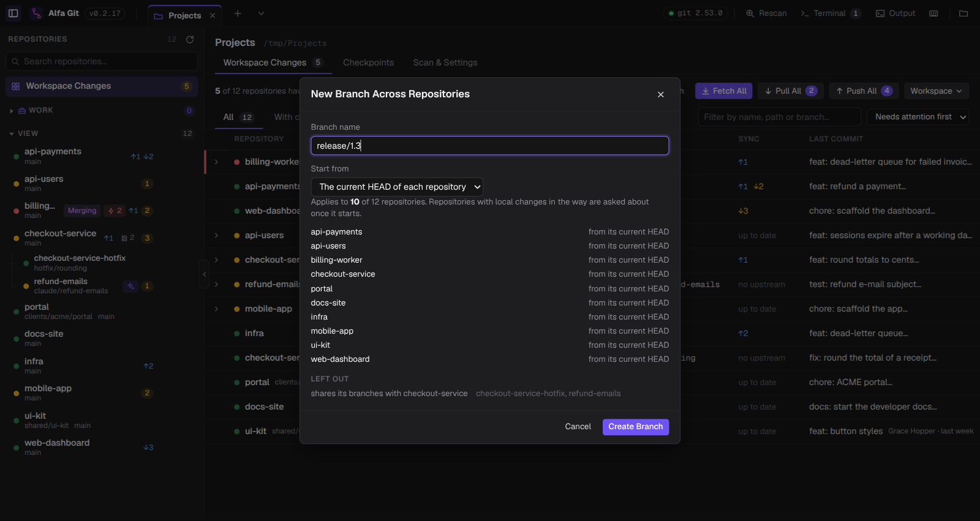The image size is (980, 521).
Task: Select the All 12 filter tab
Action: [x=238, y=117]
